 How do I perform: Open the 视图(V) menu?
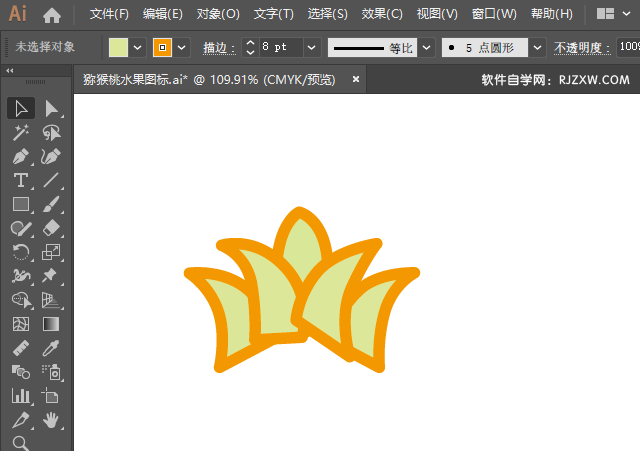coord(437,14)
